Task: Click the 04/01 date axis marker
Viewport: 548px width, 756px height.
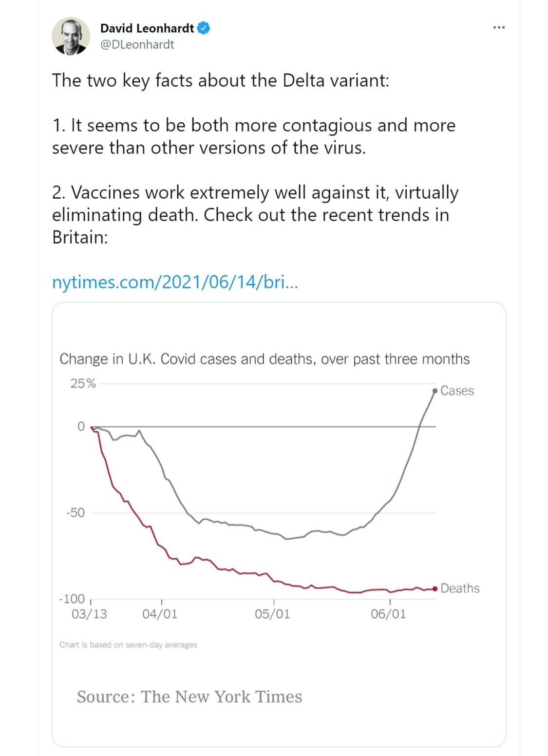Action: (160, 614)
